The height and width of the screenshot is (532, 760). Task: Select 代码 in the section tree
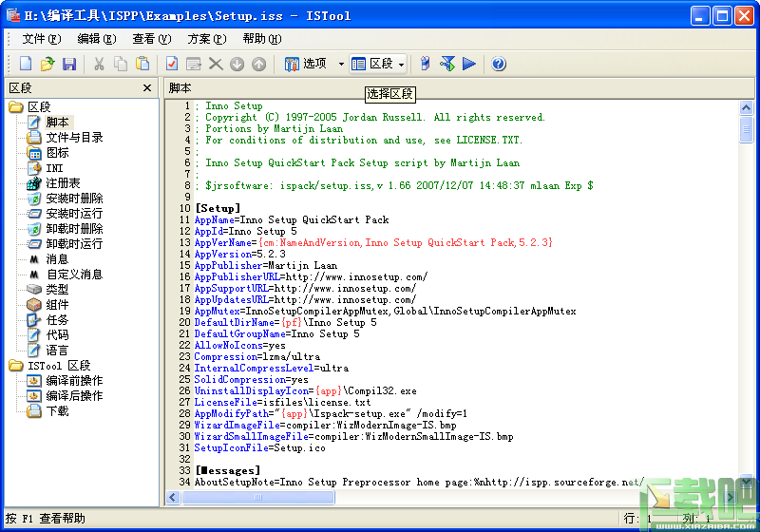tap(57, 334)
